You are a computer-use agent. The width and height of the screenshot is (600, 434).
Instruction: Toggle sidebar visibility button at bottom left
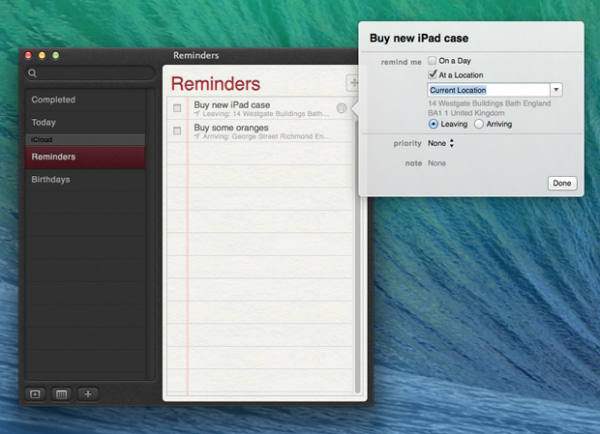(x=35, y=394)
